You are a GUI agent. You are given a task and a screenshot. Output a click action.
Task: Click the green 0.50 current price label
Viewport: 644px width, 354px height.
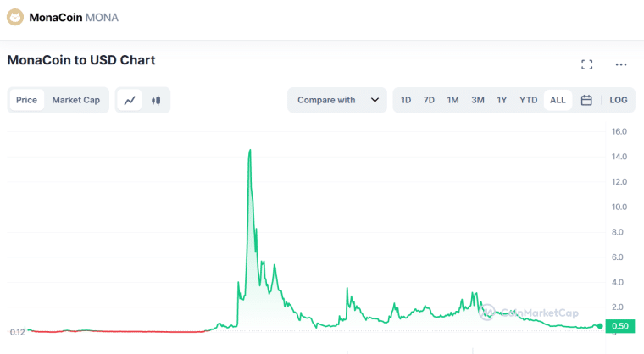click(619, 326)
